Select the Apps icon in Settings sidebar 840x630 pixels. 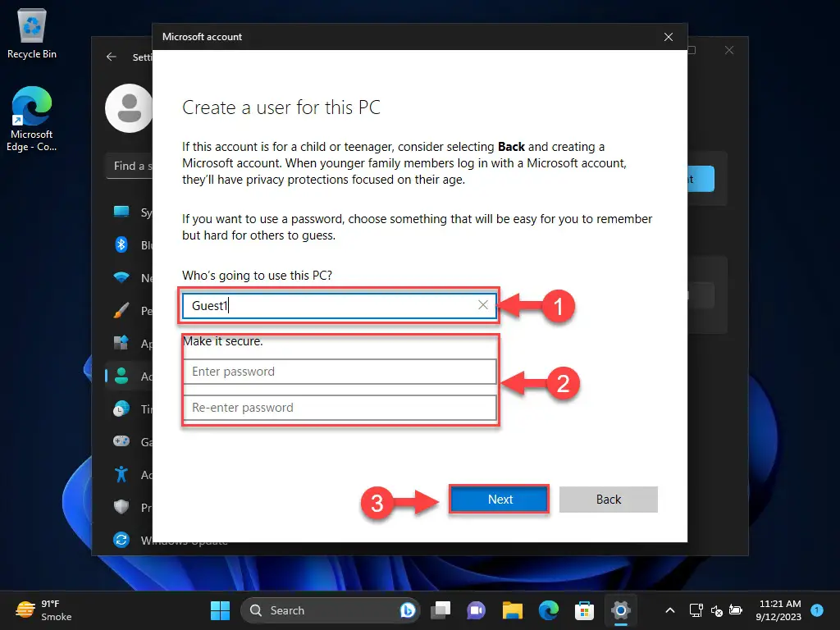tap(121, 343)
